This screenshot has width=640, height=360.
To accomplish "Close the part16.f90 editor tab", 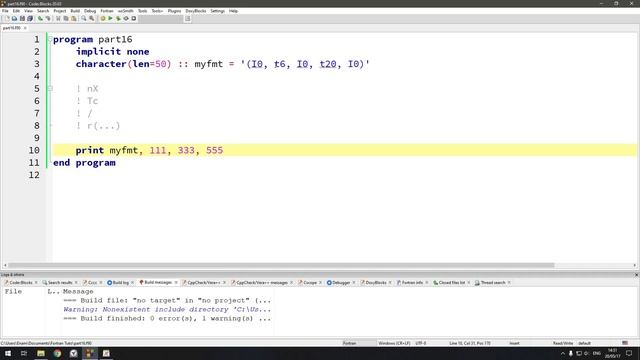I will 25,28.
